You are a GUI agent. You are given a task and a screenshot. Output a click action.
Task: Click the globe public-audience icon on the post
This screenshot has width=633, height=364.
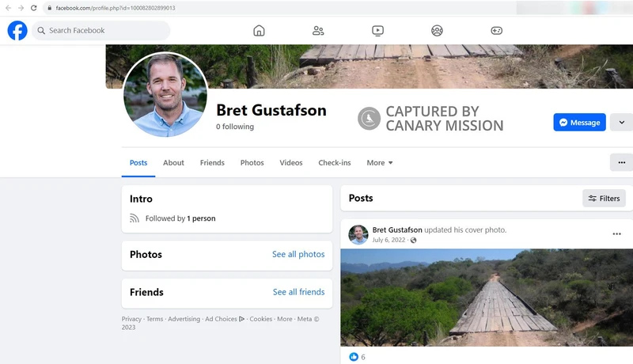(x=413, y=240)
